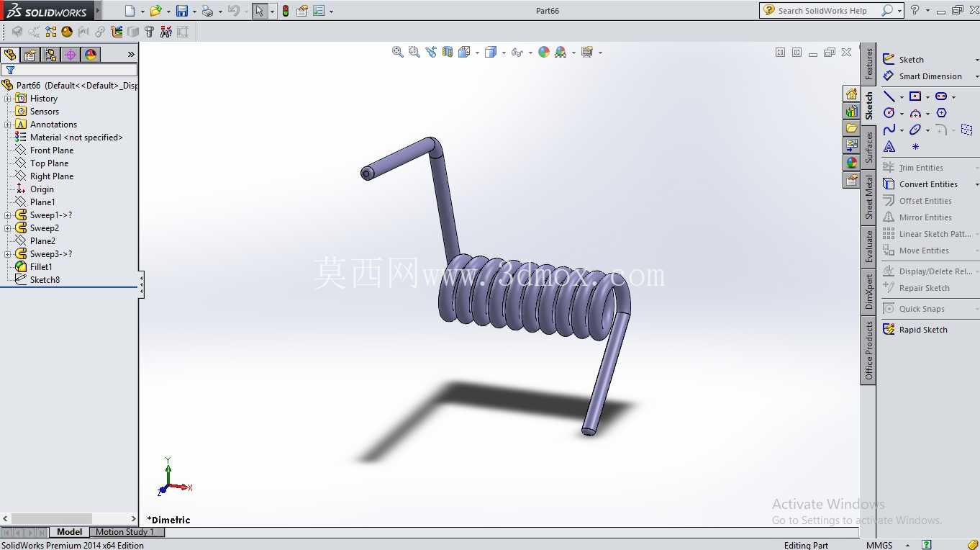Viewport: 980px width, 550px height.
Task: Open the ConfigurationManager tab icon
Action: click(x=50, y=55)
